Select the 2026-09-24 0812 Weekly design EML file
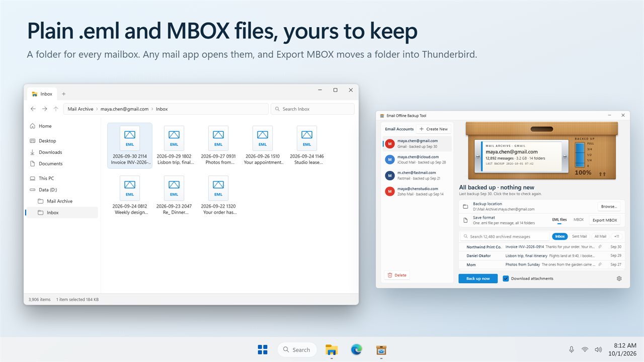 coord(129,196)
